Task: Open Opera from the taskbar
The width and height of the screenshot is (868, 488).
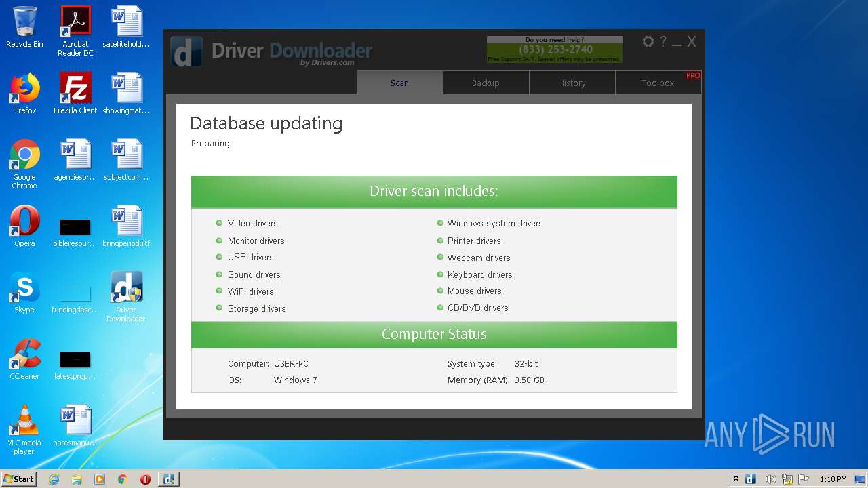Action: coord(145,479)
